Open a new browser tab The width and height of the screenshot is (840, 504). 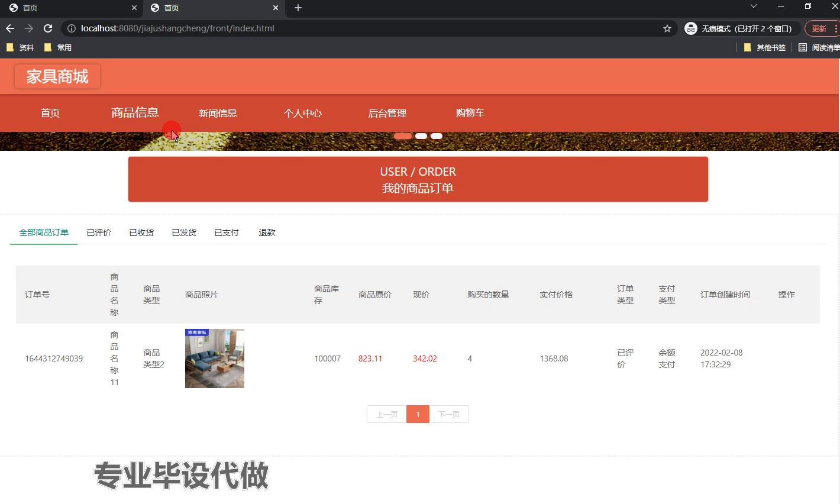[x=298, y=8]
